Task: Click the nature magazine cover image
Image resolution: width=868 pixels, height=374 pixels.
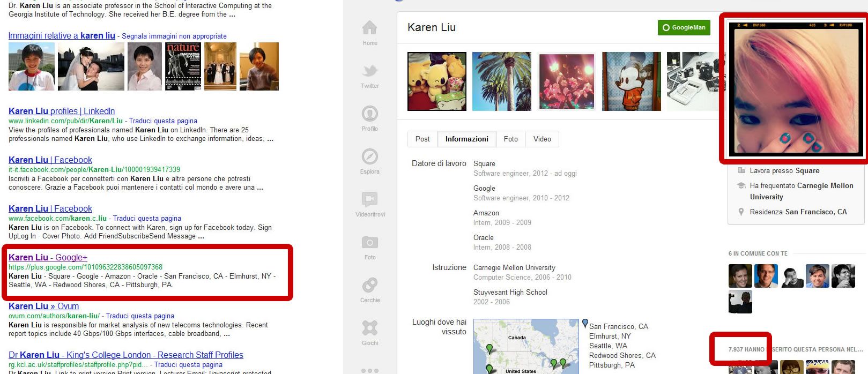Action: (183, 66)
